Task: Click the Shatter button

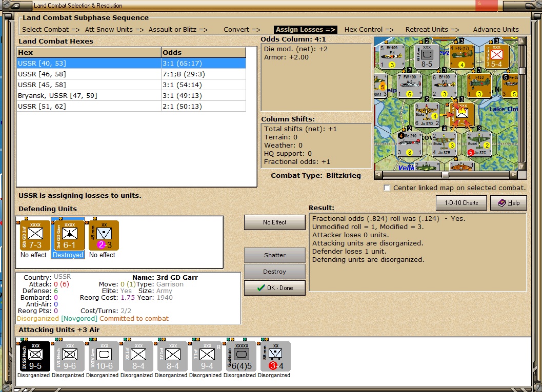Action: click(x=275, y=255)
